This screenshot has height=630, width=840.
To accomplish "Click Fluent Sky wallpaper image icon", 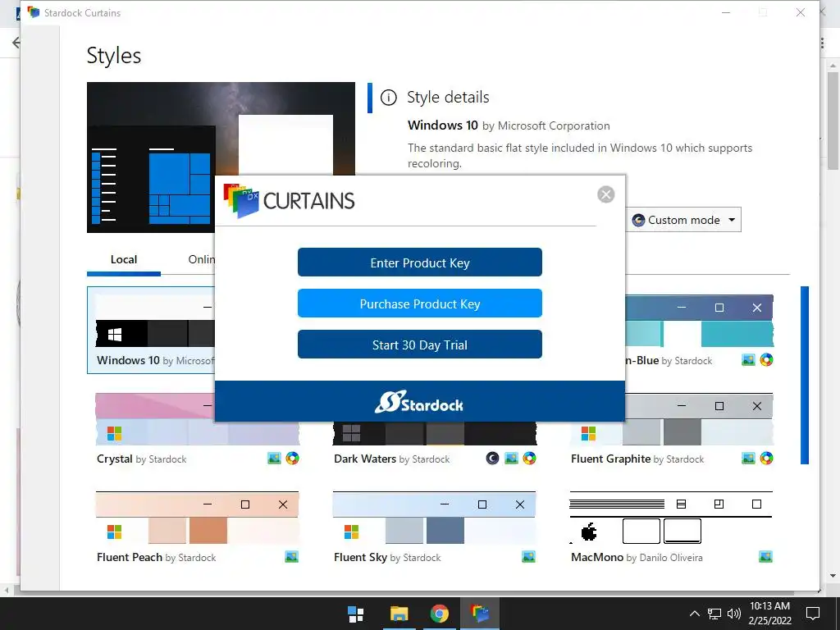I will pyautogui.click(x=529, y=557).
